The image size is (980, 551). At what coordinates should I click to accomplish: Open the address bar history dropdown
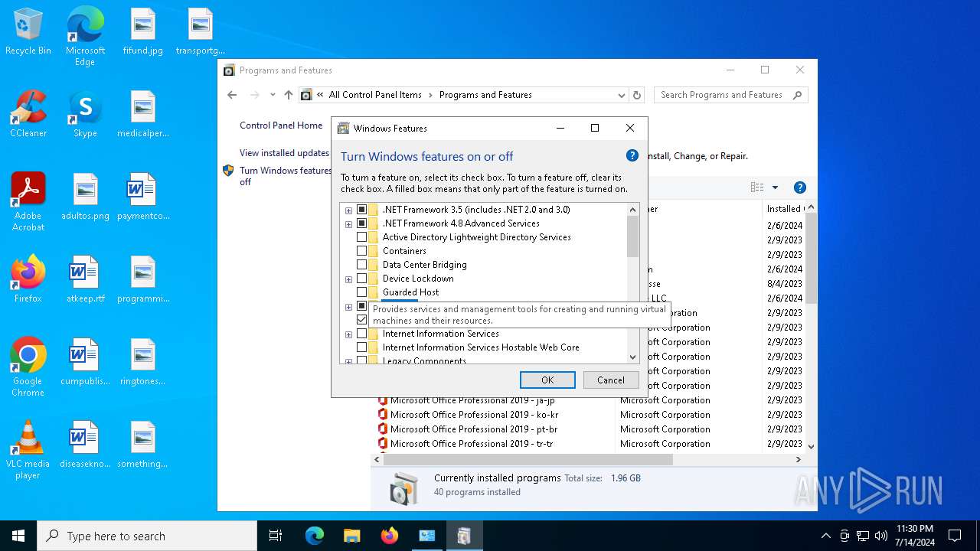point(621,95)
